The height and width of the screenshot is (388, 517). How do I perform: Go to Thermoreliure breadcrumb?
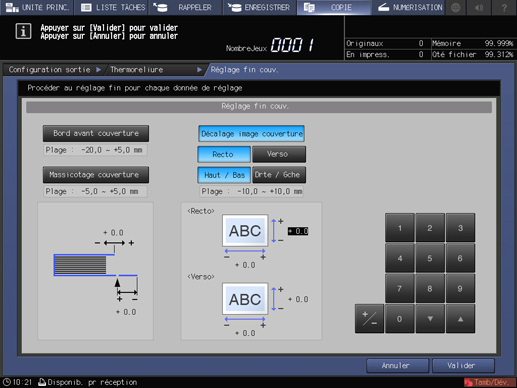click(155, 70)
